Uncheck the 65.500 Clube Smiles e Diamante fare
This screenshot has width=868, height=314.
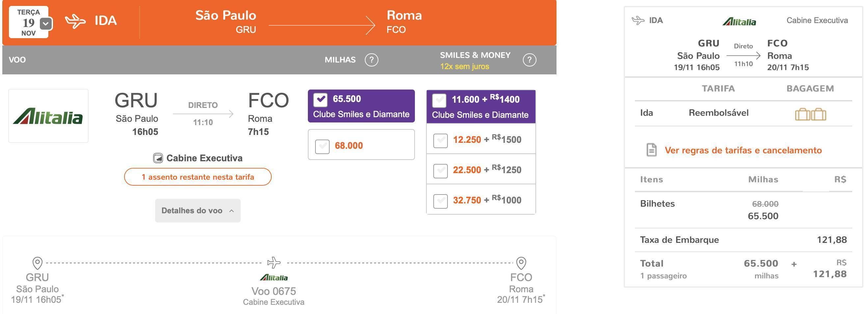320,99
